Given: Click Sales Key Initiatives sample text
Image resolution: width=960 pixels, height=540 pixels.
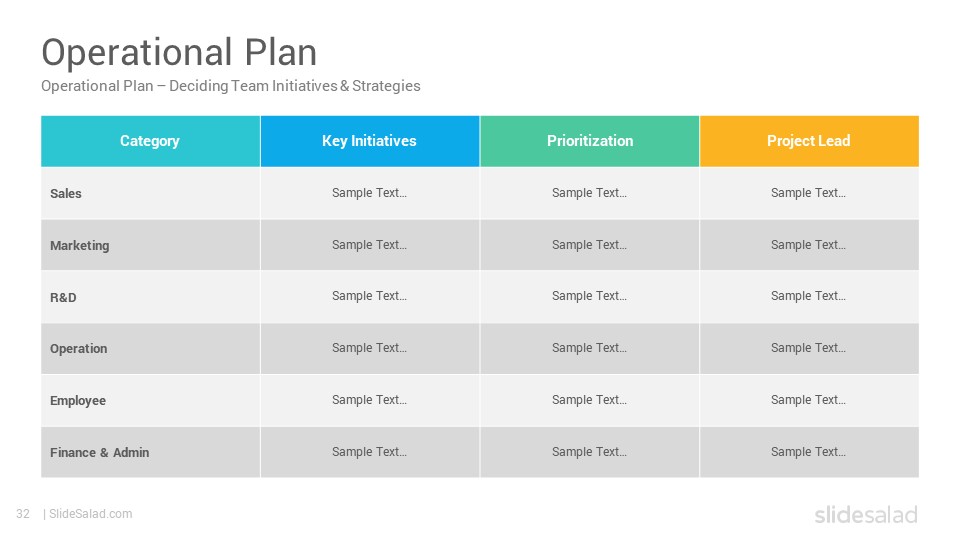Looking at the screenshot, I should (x=369, y=193).
